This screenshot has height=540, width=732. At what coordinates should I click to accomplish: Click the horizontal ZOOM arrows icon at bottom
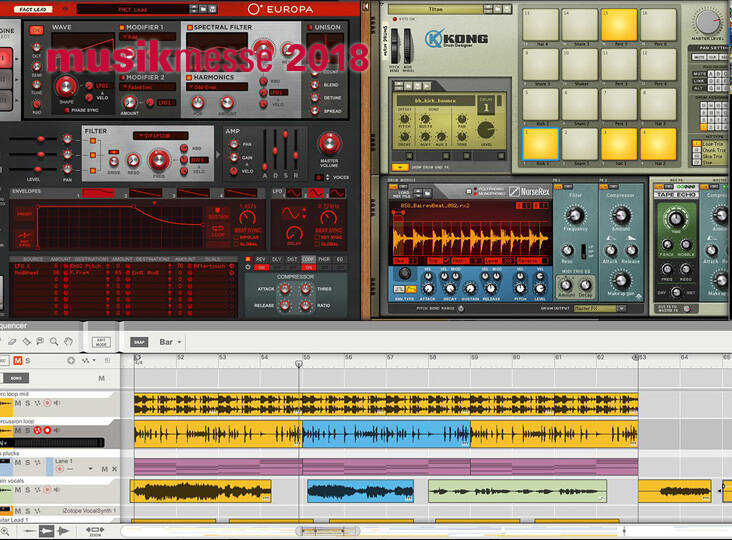pos(95,531)
